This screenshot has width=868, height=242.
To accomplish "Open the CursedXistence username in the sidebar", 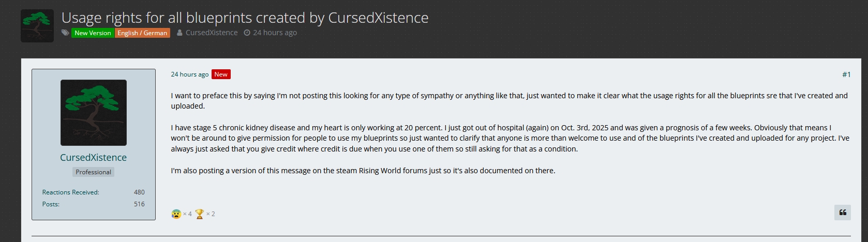I will [x=93, y=157].
